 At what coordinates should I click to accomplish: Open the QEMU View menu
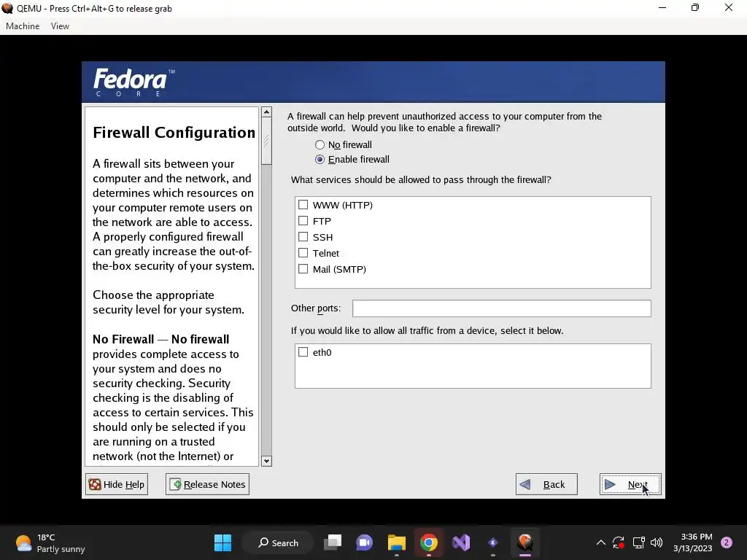pyautogui.click(x=60, y=26)
